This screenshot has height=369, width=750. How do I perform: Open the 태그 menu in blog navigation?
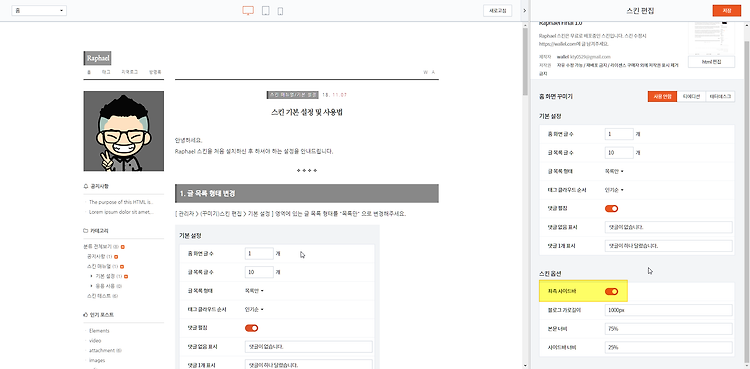click(106, 72)
